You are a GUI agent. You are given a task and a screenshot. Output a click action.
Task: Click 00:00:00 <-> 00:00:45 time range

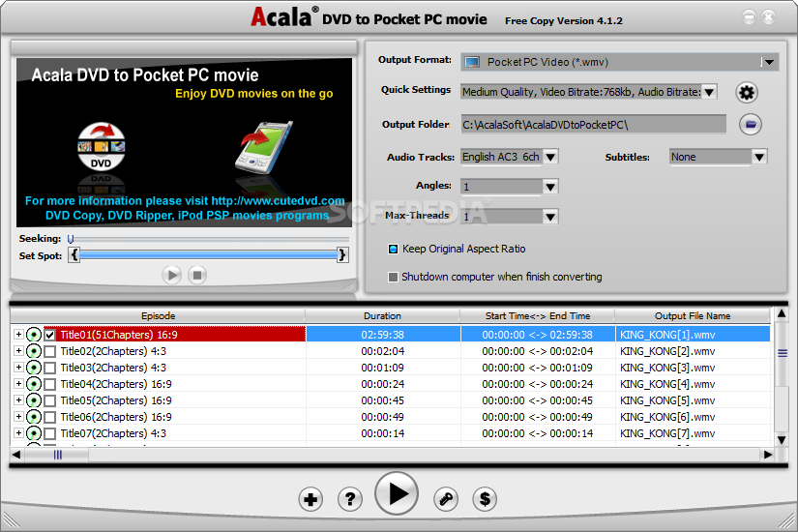pyautogui.click(x=537, y=400)
